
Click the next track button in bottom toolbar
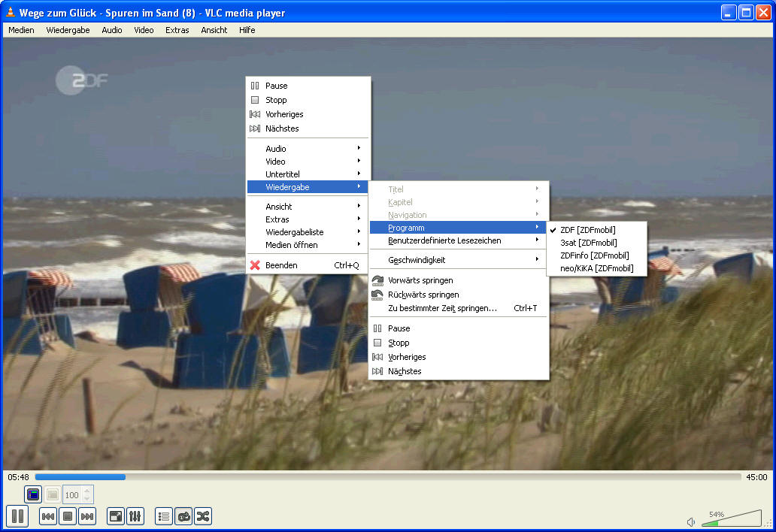pyautogui.click(x=87, y=517)
